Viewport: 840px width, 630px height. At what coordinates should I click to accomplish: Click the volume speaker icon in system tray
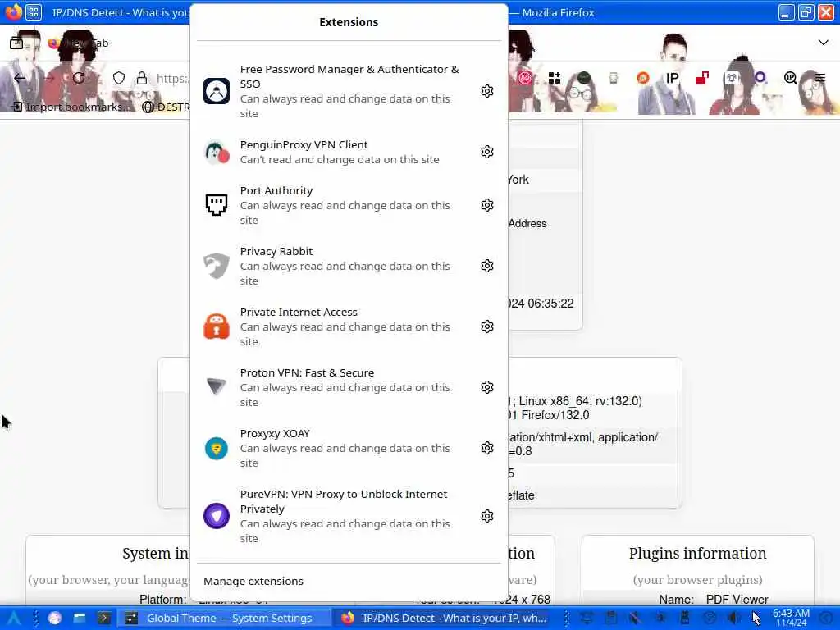(x=735, y=619)
